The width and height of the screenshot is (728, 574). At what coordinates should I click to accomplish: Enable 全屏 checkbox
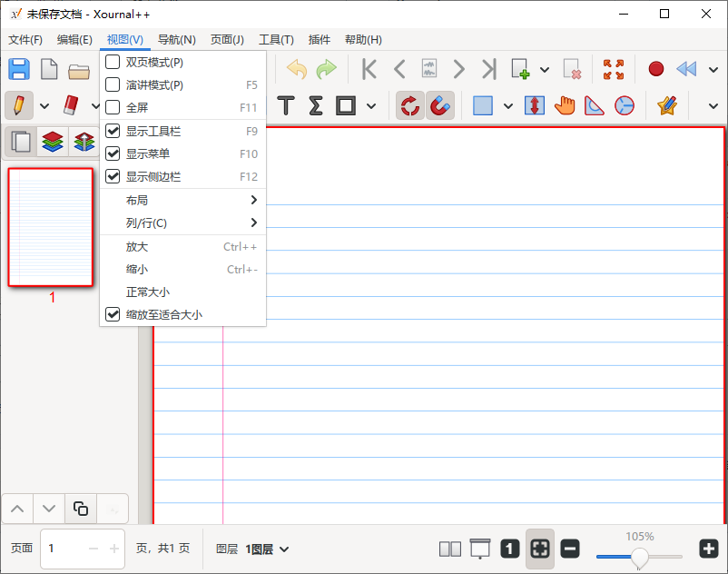pos(113,107)
